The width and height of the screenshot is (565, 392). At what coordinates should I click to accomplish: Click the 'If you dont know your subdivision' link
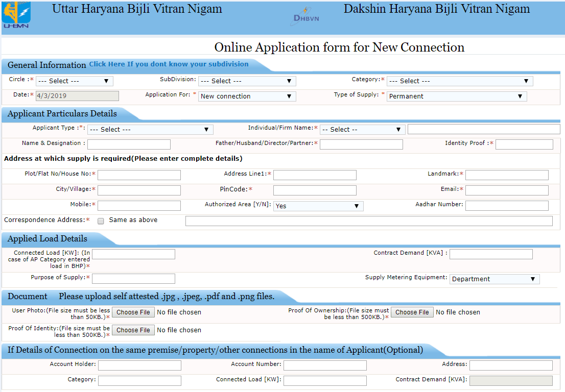click(x=169, y=64)
